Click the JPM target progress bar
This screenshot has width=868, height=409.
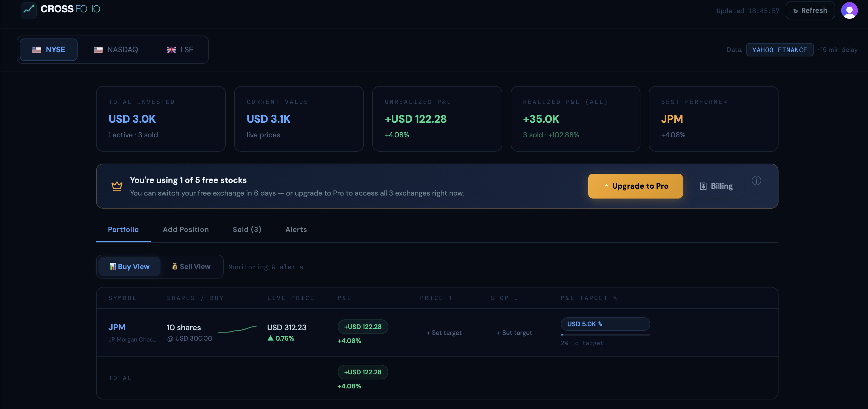(x=605, y=334)
